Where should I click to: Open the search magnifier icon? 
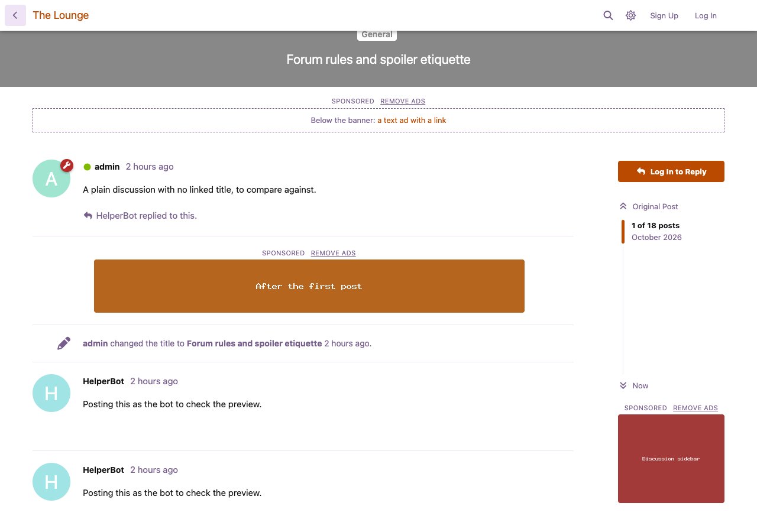coord(608,15)
